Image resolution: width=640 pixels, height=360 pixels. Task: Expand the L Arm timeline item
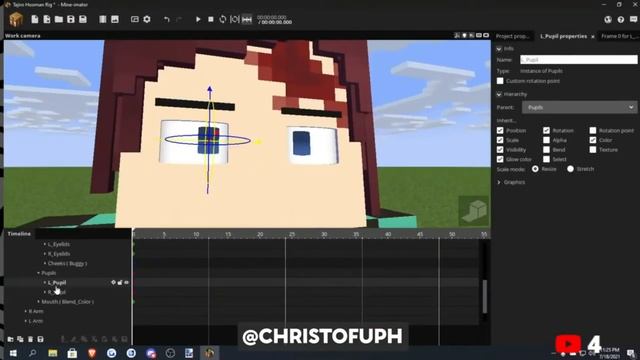click(x=26, y=321)
